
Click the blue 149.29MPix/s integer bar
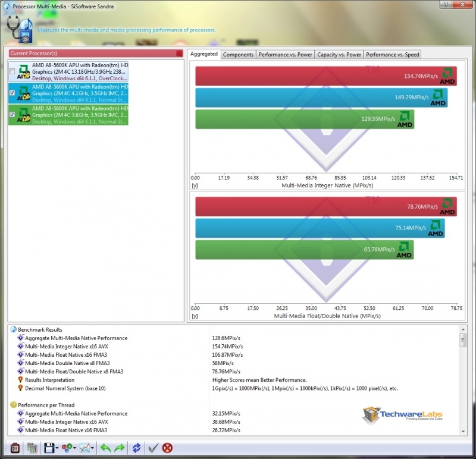(x=321, y=98)
